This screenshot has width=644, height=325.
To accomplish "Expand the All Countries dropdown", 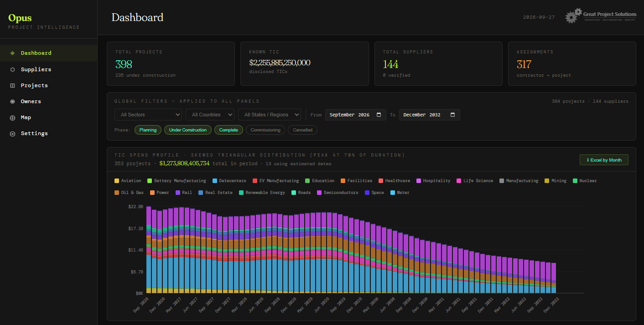I will [x=210, y=115].
